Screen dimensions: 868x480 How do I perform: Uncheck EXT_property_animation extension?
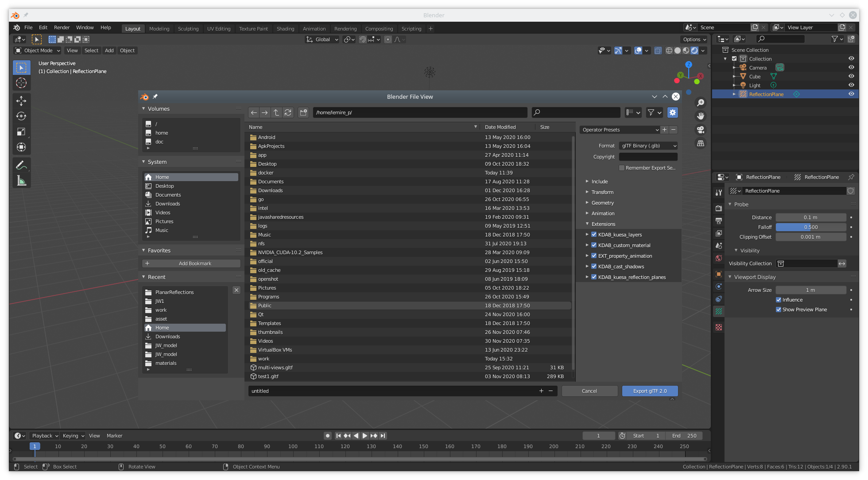coord(594,256)
